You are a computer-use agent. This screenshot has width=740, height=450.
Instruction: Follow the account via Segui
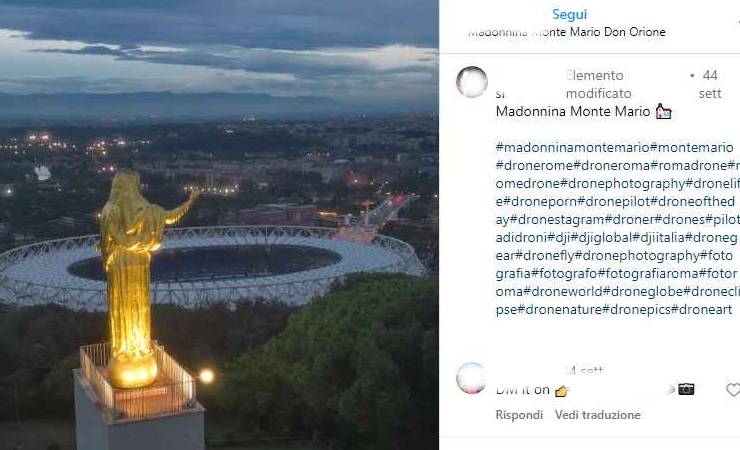point(569,14)
